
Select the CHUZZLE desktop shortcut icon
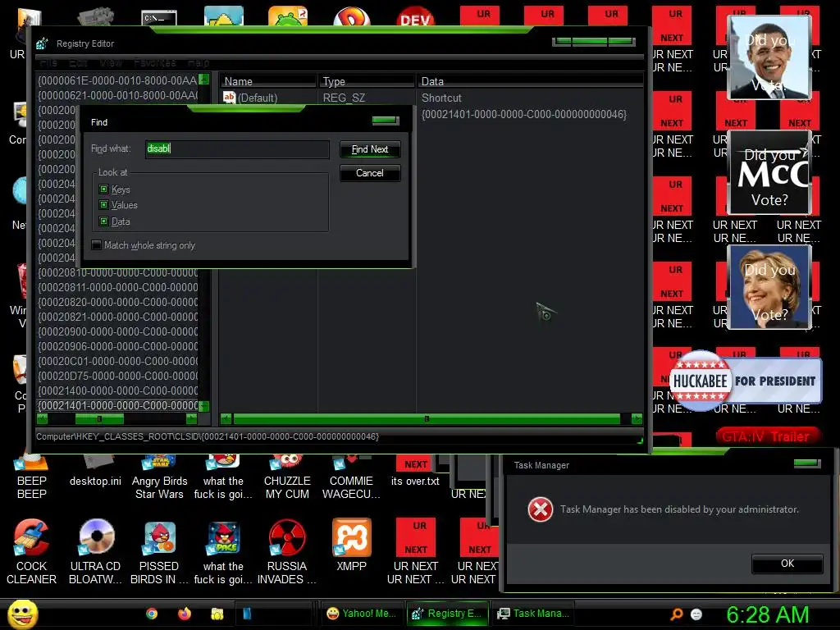(287, 462)
